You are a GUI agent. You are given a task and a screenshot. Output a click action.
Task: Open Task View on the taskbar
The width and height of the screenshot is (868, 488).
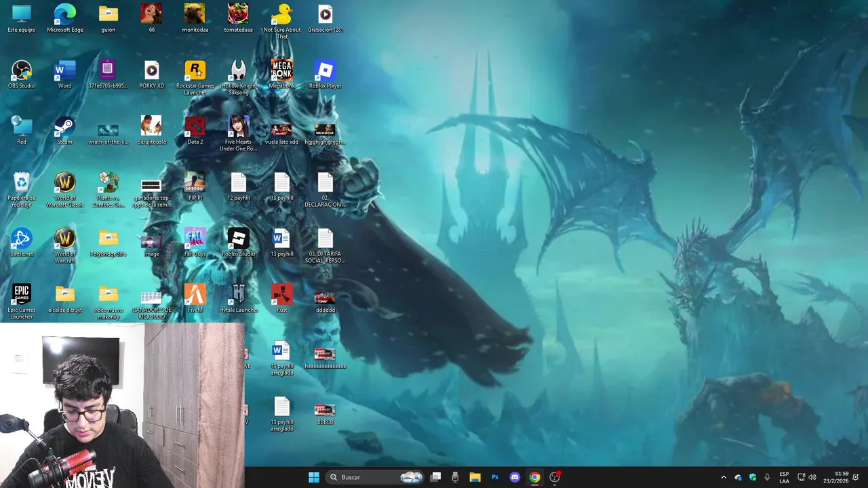pyautogui.click(x=435, y=477)
